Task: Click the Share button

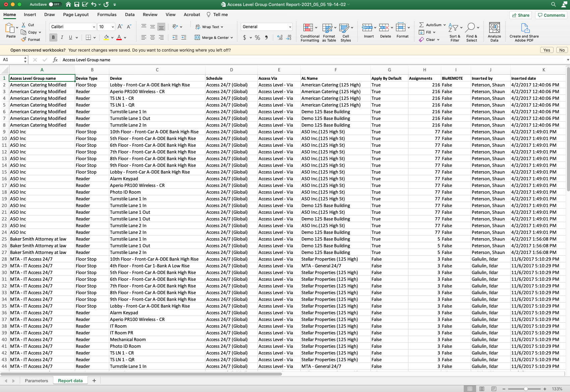Action: coord(520,15)
